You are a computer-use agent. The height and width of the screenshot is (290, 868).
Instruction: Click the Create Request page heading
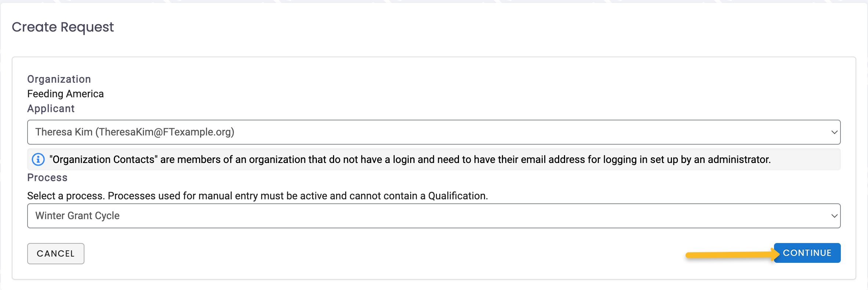click(x=63, y=27)
